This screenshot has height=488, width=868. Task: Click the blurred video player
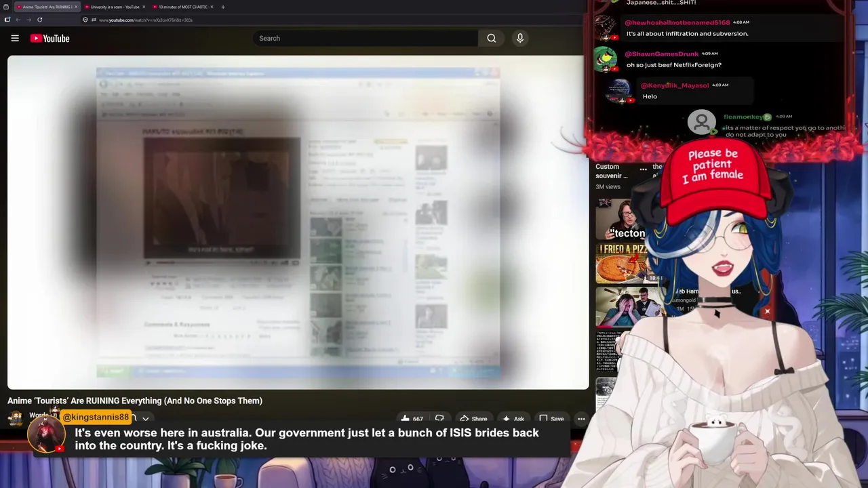(298, 222)
